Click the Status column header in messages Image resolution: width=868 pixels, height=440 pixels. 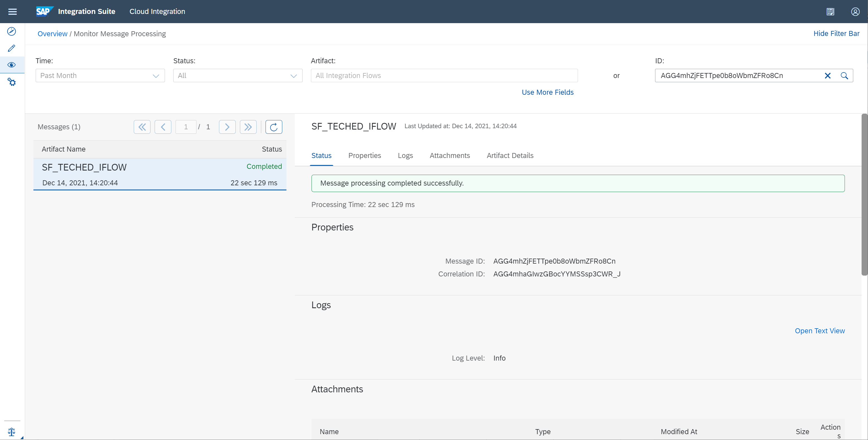[x=272, y=149]
